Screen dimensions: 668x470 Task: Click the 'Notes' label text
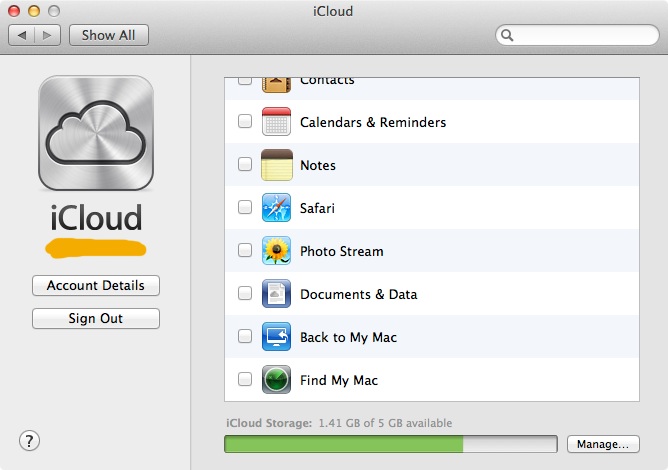(318, 165)
